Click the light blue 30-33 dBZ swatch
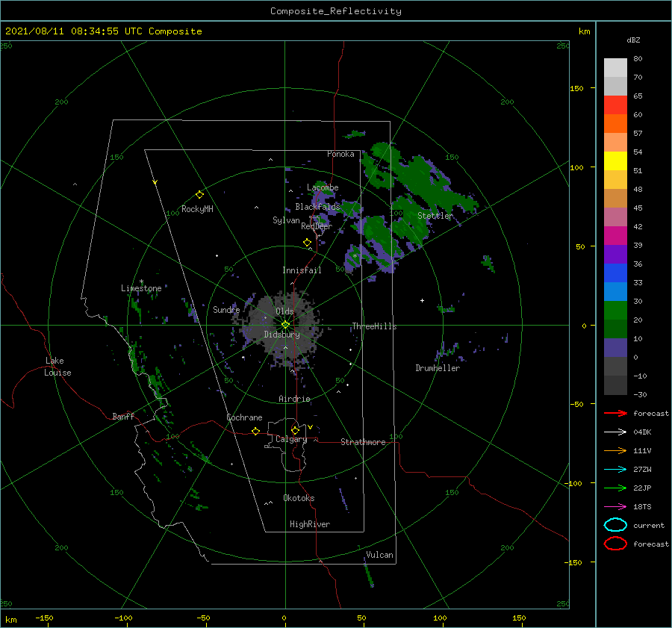 pyautogui.click(x=615, y=291)
